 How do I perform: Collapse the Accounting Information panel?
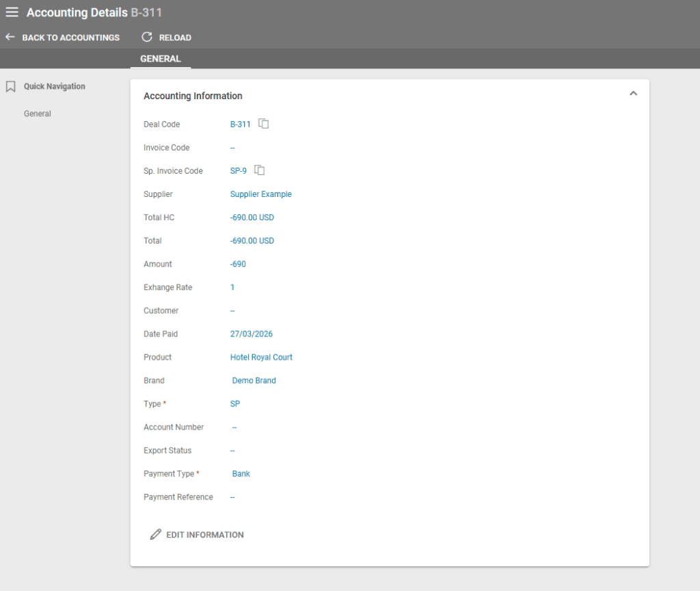click(x=633, y=94)
